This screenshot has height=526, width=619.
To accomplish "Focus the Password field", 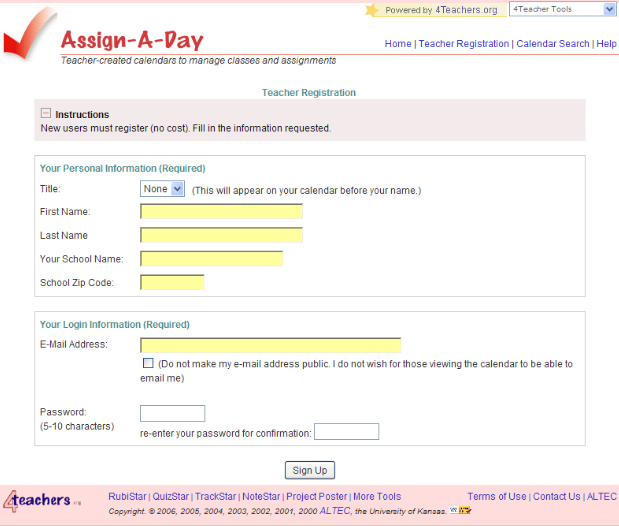I will click(x=173, y=413).
